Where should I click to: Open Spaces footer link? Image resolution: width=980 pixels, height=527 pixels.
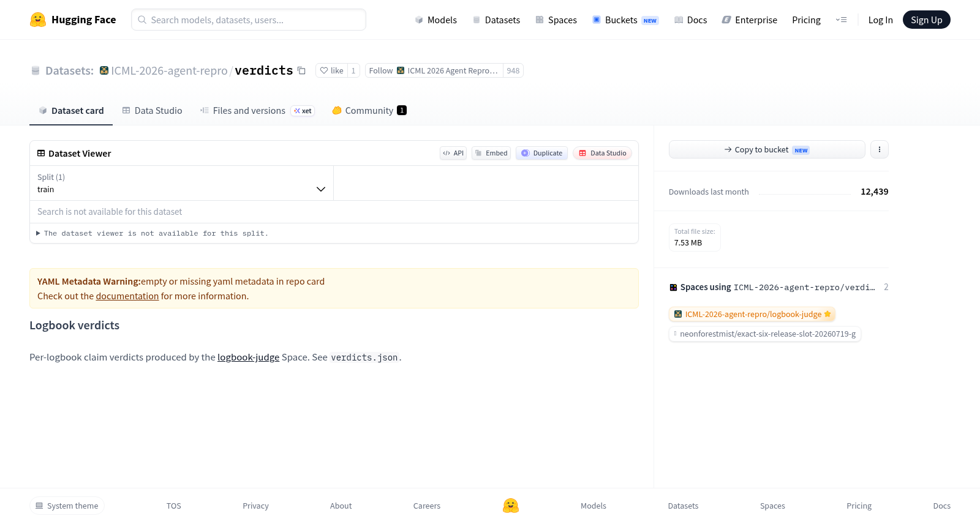tap(772, 506)
